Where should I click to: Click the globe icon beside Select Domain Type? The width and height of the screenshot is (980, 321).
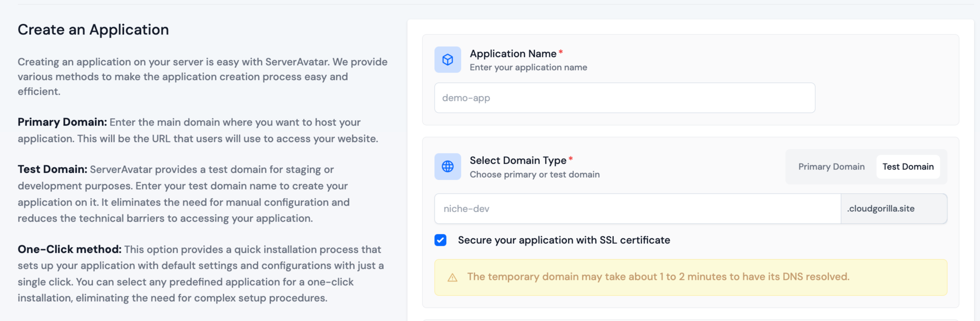tap(447, 167)
